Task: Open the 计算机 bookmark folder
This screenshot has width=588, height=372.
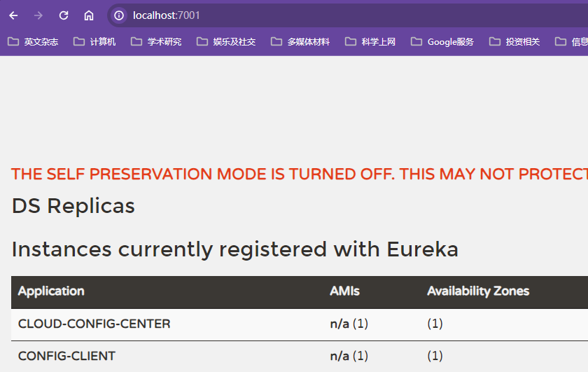Action: point(94,42)
